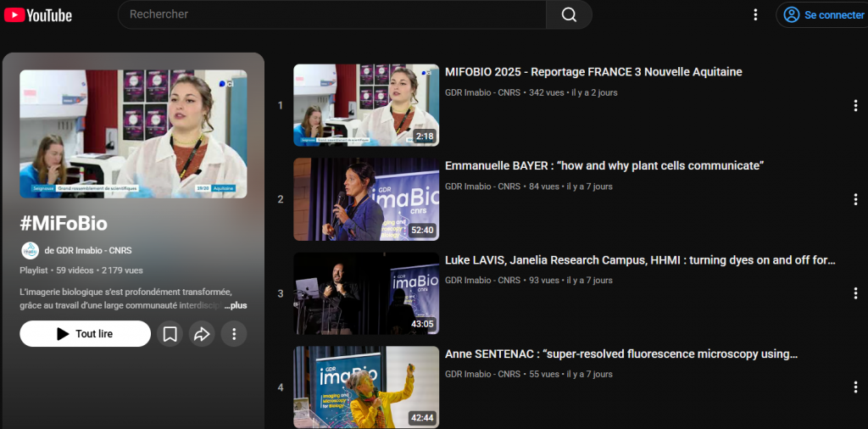Click inside the Rechercher search field

click(331, 14)
